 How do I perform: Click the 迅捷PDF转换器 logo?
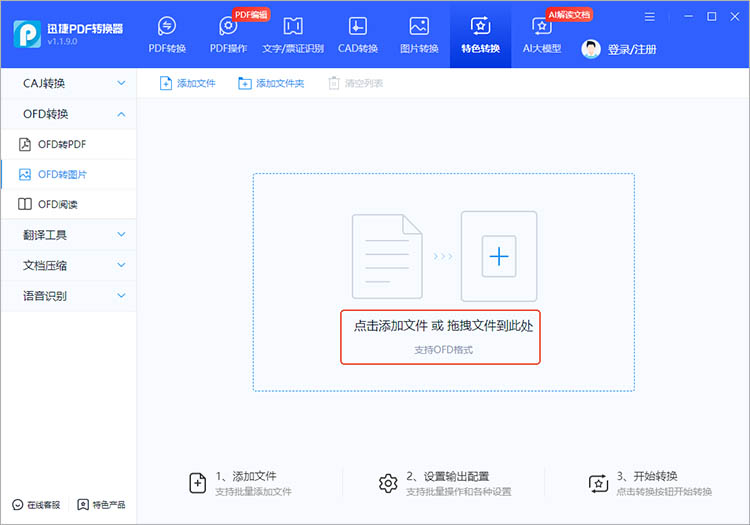point(27,34)
